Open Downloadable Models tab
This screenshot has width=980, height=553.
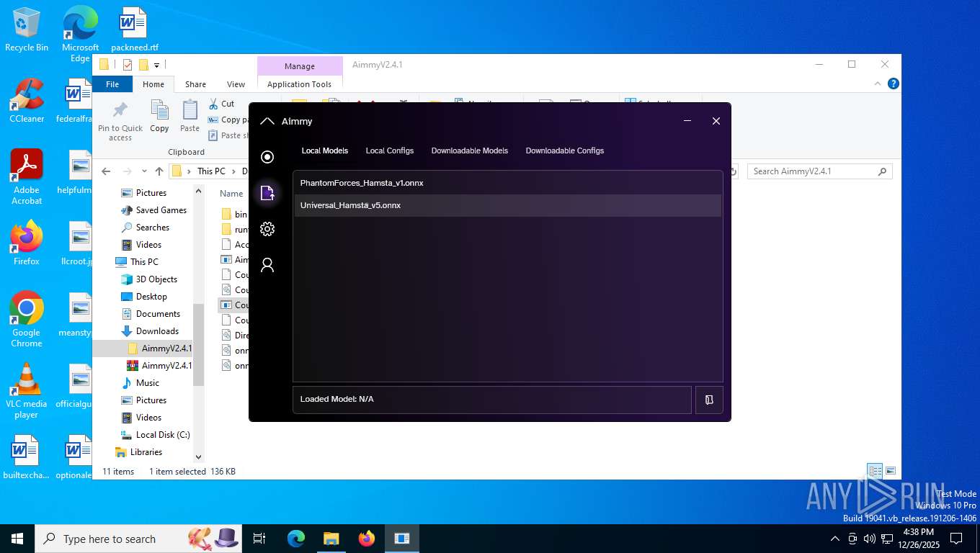click(x=470, y=150)
